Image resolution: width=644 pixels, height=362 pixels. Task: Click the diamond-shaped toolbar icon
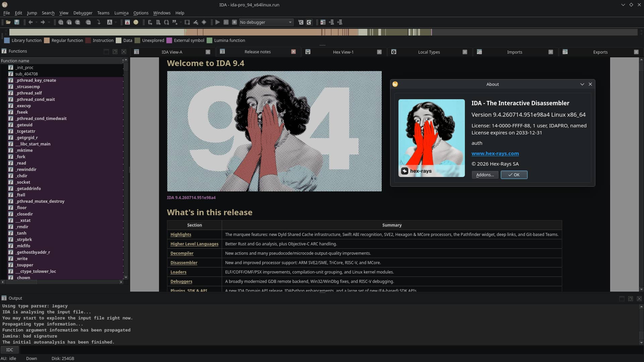tap(204, 22)
